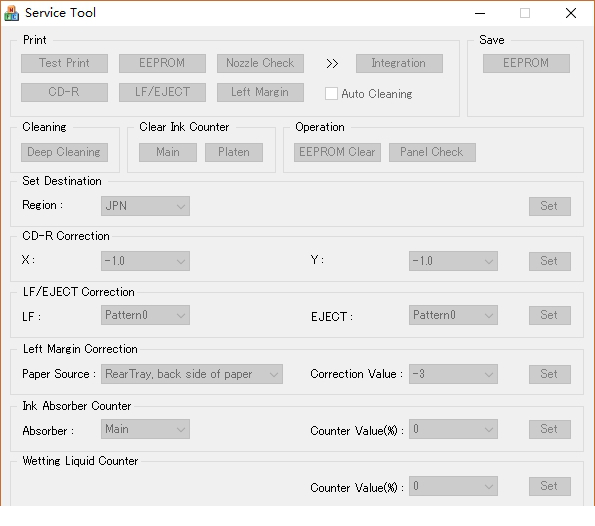Click the Service Tool app icon in title bar
Image resolution: width=595 pixels, height=526 pixels.
click(x=11, y=13)
